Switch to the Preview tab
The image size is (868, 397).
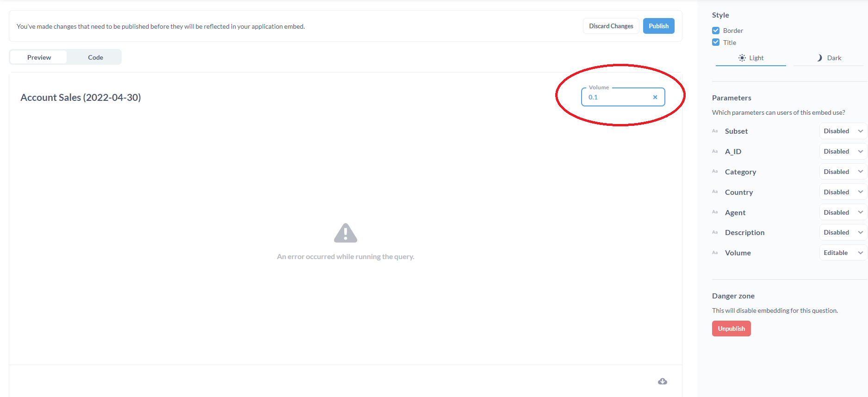tap(39, 57)
